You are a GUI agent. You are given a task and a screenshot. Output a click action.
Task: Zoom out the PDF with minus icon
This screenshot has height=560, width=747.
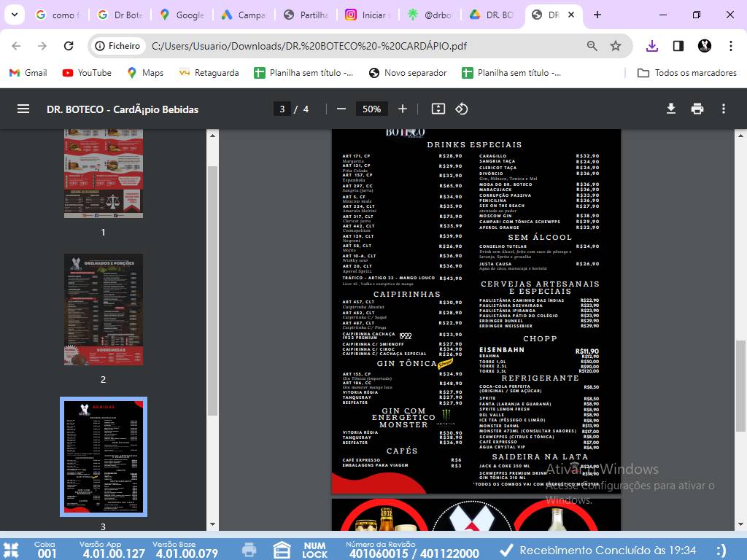[x=341, y=109]
